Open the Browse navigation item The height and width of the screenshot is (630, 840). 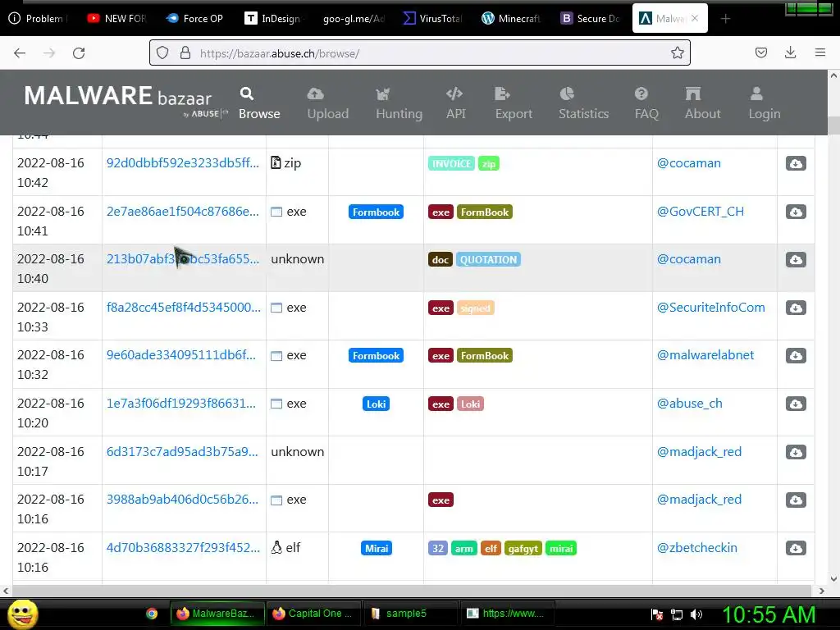(x=259, y=103)
